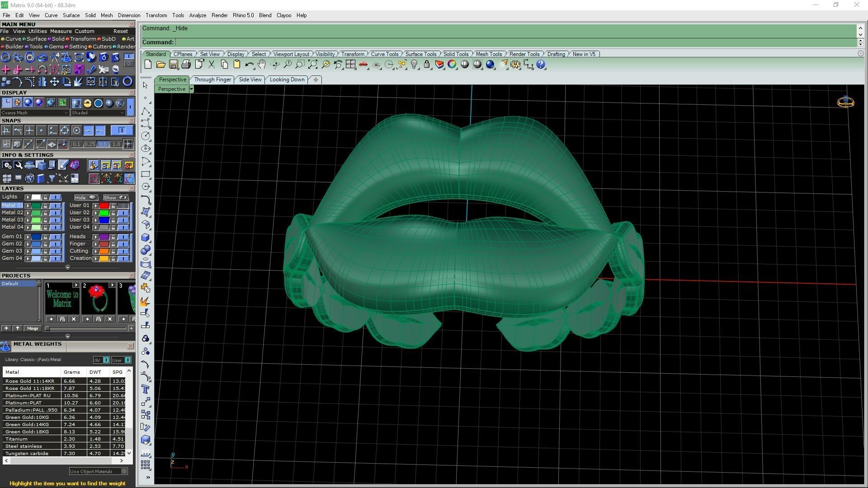Click the Print icon in the toolbar
This screenshot has height=488, width=868.
pos(186,65)
